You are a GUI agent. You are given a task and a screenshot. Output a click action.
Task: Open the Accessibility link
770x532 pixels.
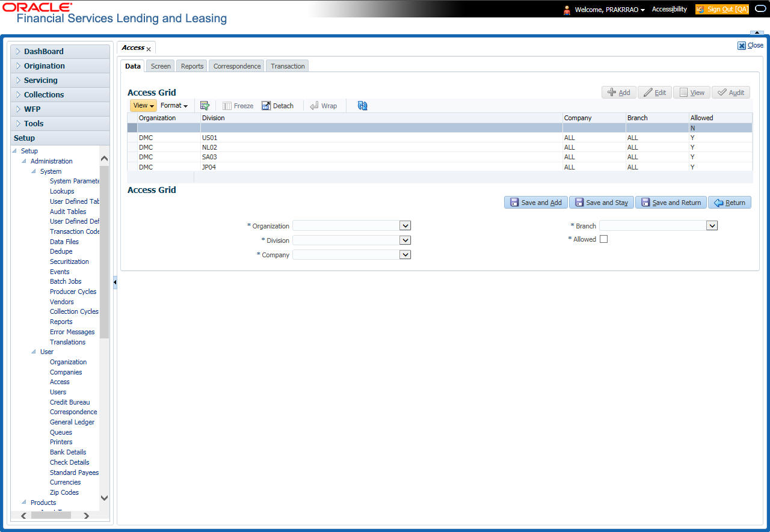pos(669,9)
